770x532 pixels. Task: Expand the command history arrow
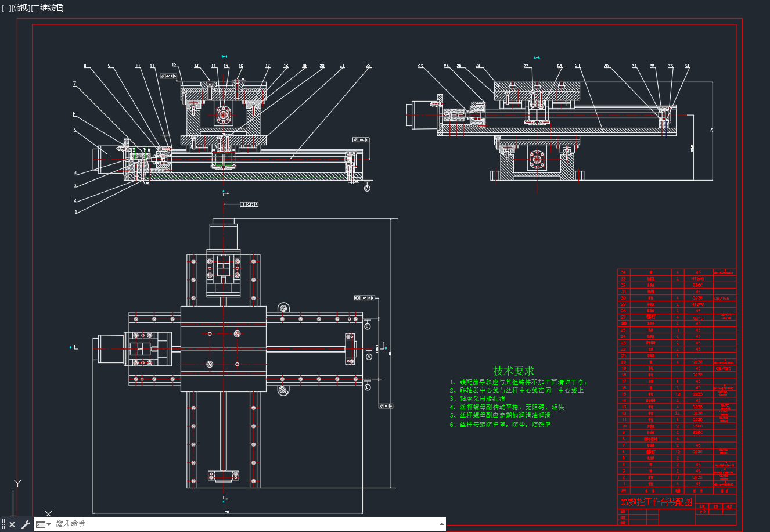click(x=442, y=524)
